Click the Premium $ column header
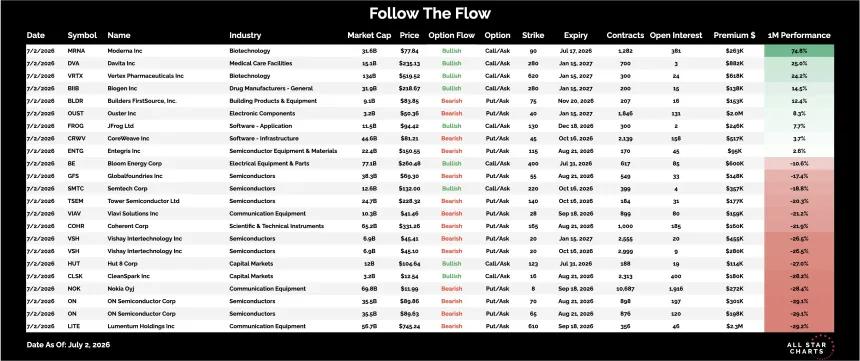This screenshot has width=860, height=361. [734, 35]
